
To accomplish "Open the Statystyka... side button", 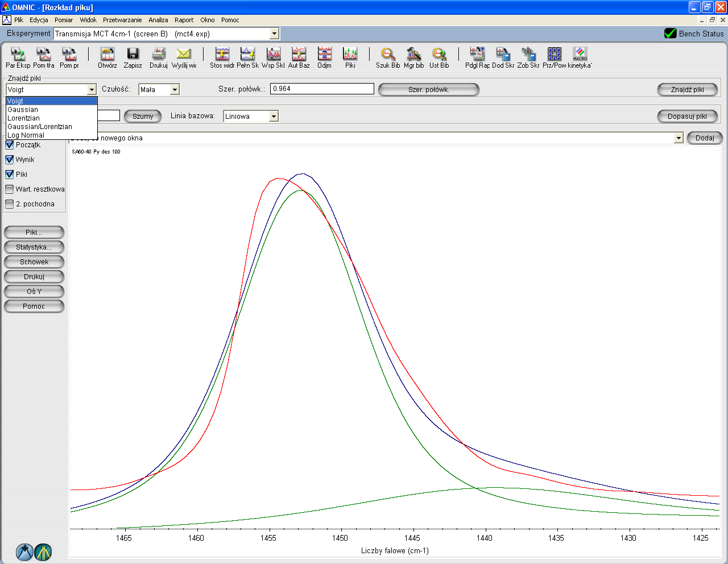I will pyautogui.click(x=34, y=247).
